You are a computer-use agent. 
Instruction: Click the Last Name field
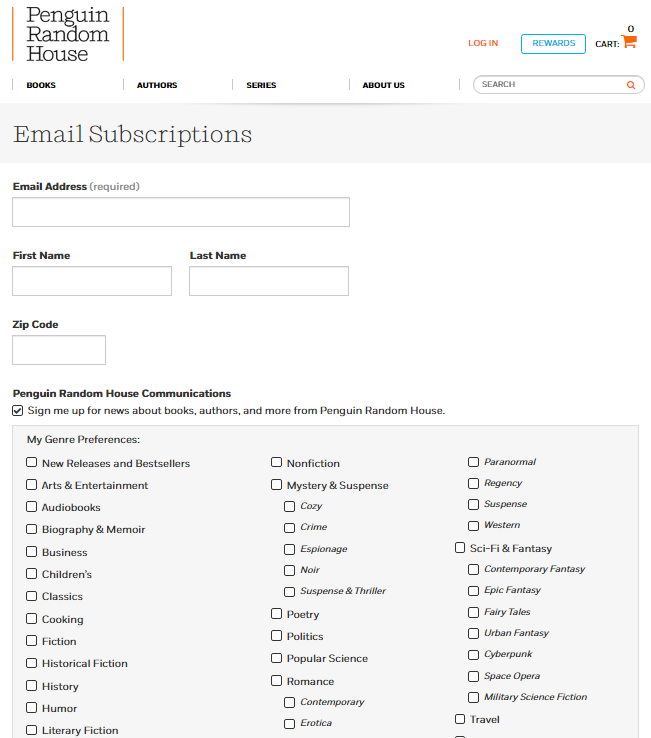coord(269,281)
